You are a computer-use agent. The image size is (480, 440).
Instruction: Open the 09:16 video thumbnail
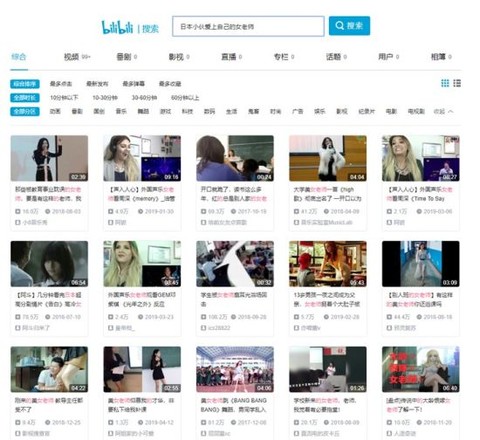point(142,158)
